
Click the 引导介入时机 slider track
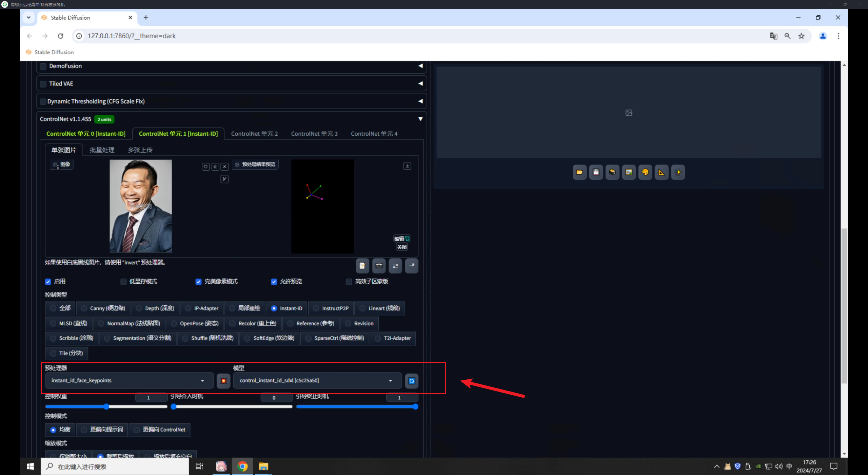(232, 406)
